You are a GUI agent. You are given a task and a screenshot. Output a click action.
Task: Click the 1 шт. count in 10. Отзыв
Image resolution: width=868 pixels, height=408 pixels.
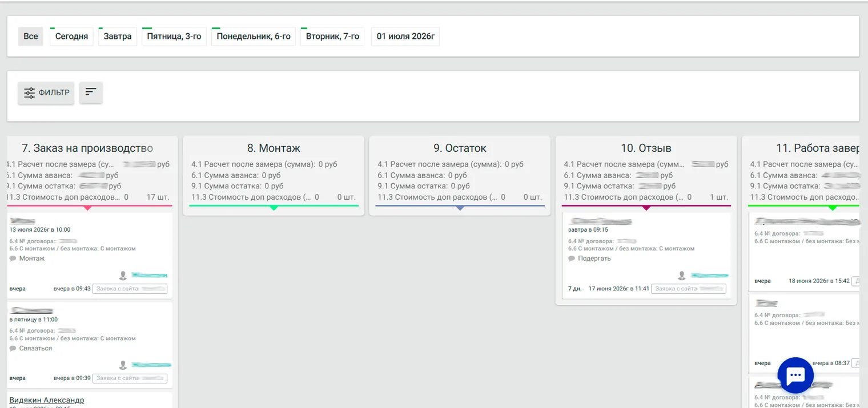click(719, 197)
